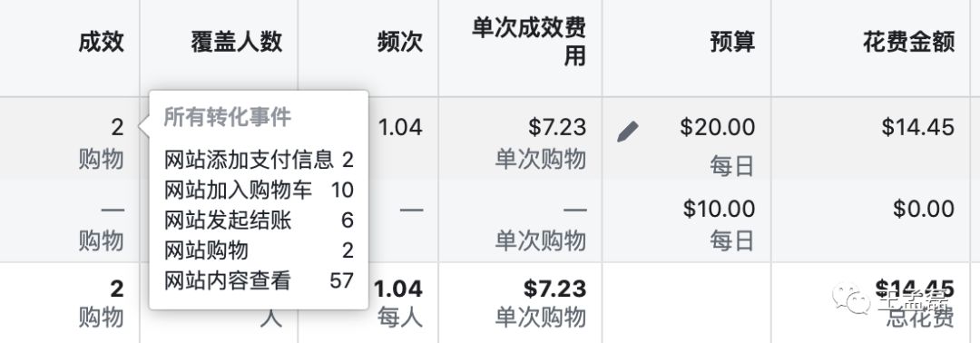
Task: Click the result value 2 购物 in first row
Action: tap(102, 143)
